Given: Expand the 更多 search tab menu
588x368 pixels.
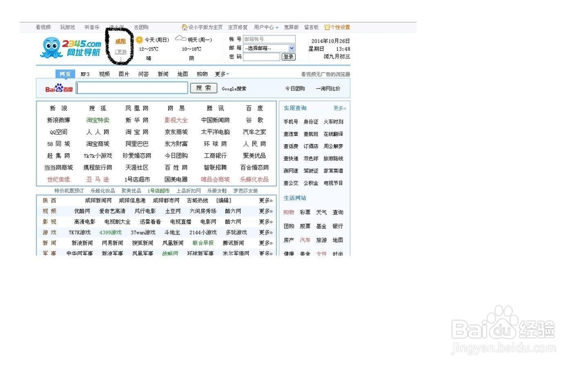Looking at the screenshot, I should pos(222,74).
